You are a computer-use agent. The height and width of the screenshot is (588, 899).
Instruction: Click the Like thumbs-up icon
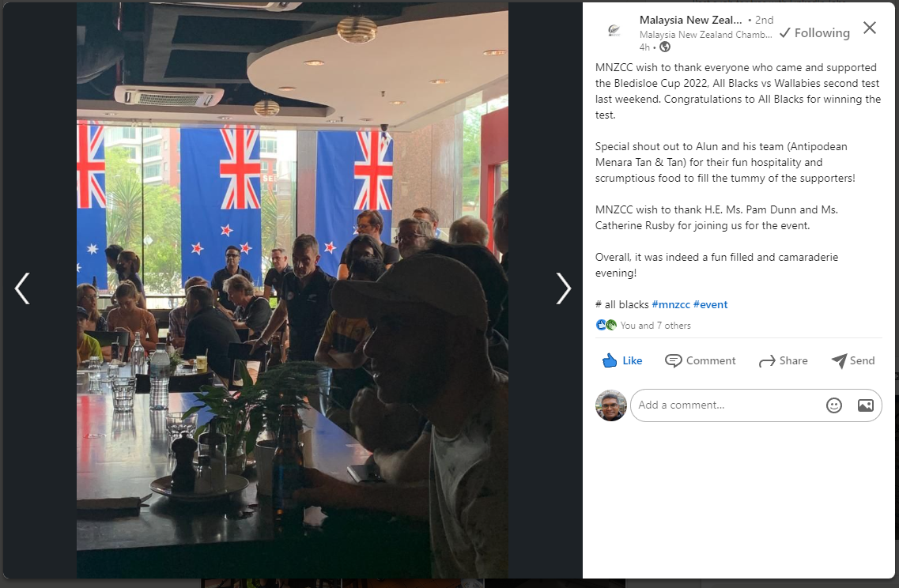(610, 360)
